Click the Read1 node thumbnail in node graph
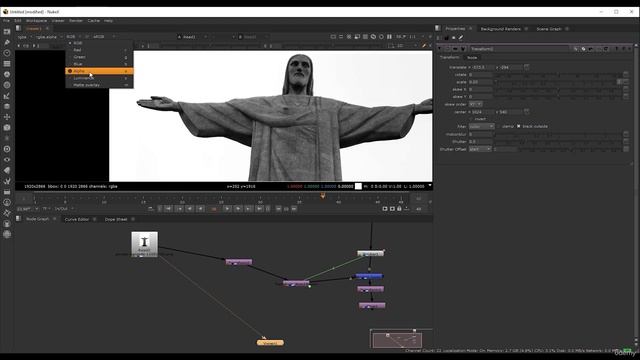Screen dimensions: 640x360 pyautogui.click(x=144, y=244)
